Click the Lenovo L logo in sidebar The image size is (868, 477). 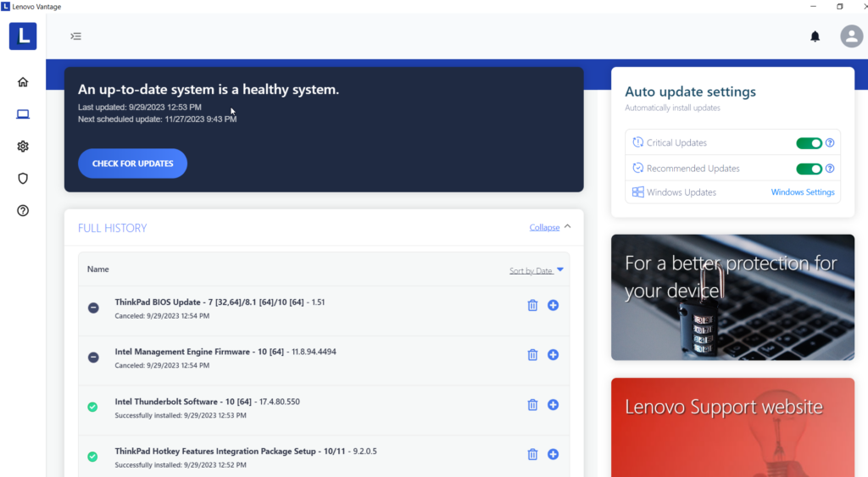tap(23, 36)
